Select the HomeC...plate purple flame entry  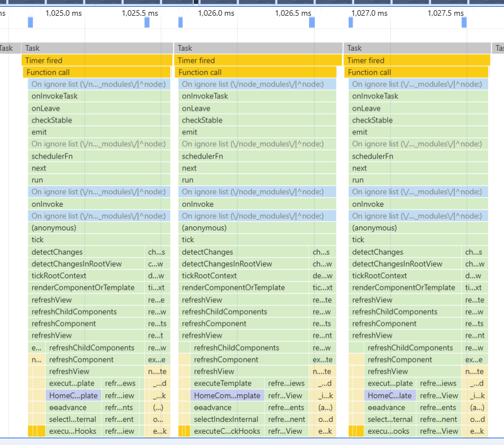(73, 395)
